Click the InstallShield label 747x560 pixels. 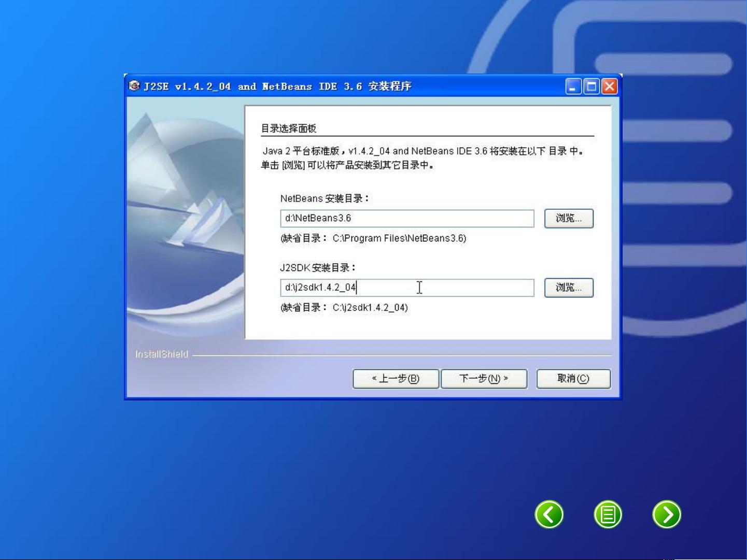click(162, 354)
